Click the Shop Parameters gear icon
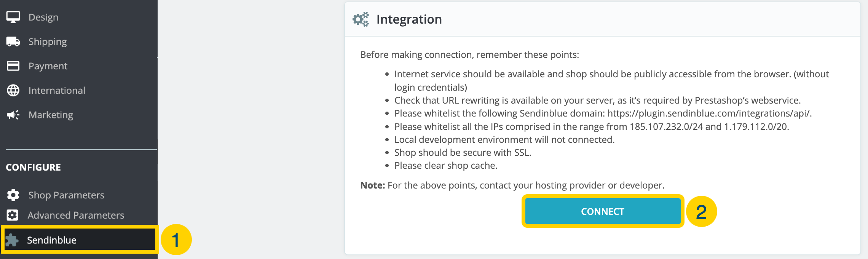The image size is (868, 259). pyautogui.click(x=13, y=195)
